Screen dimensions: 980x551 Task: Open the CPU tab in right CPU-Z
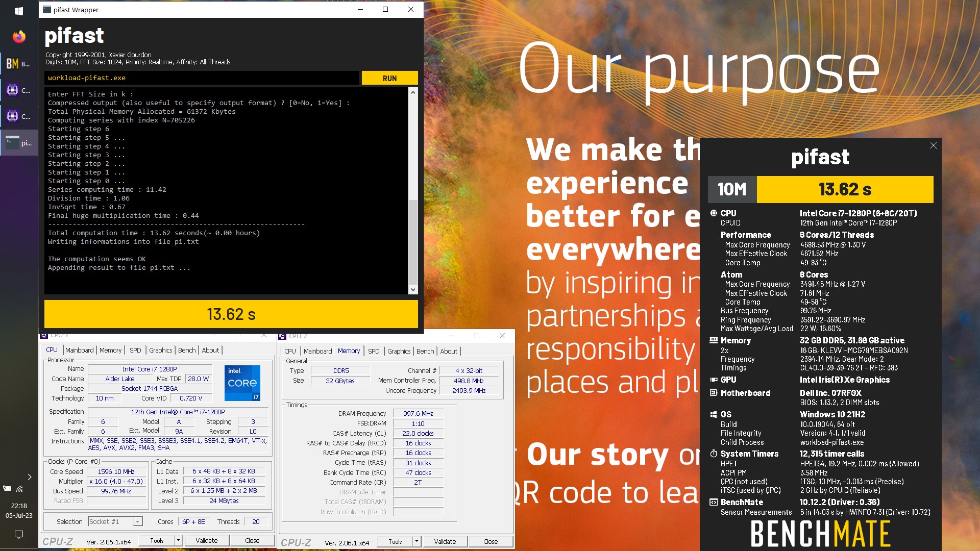290,351
